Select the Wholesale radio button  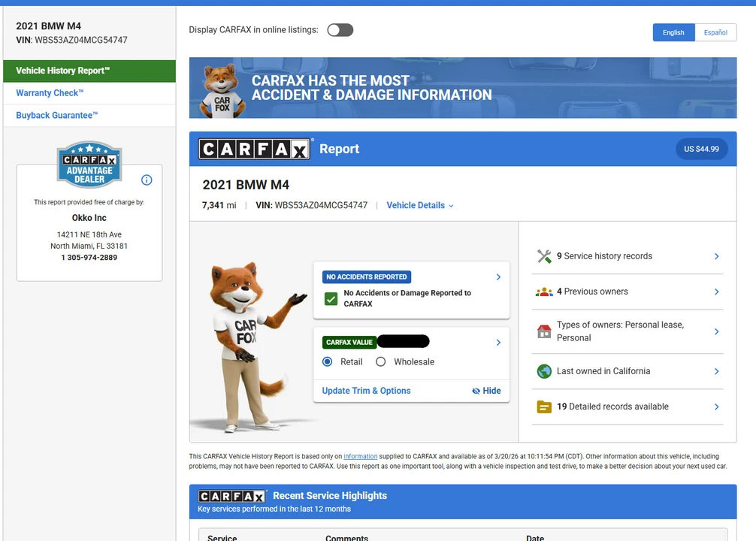tap(381, 361)
